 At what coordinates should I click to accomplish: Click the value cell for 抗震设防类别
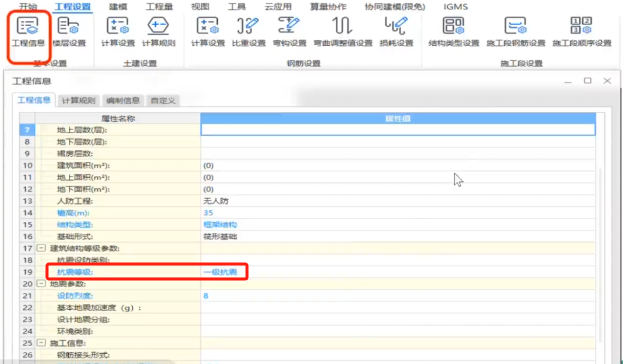pyautogui.click(x=398, y=260)
